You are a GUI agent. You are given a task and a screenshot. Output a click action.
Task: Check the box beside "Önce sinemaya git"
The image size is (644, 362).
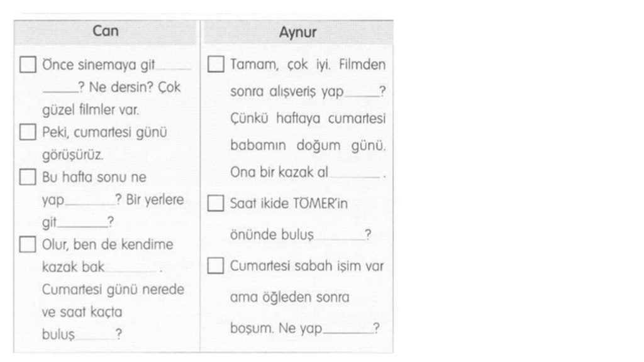[x=27, y=65]
